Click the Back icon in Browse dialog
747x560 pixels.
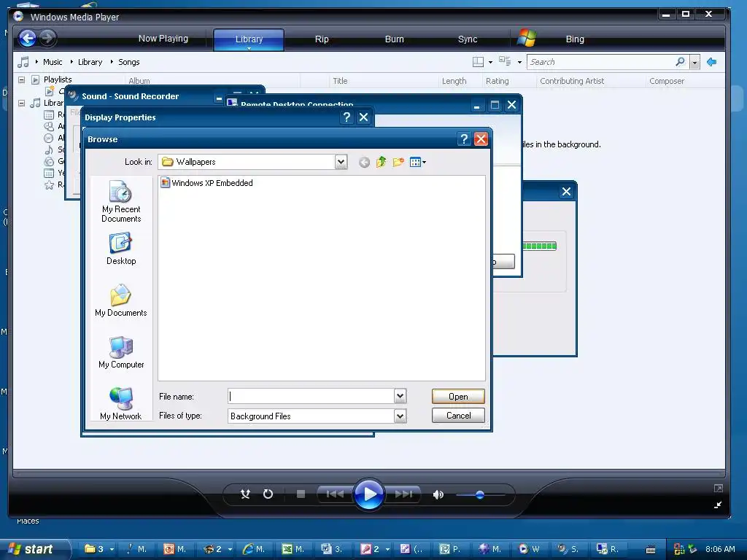[x=365, y=163]
